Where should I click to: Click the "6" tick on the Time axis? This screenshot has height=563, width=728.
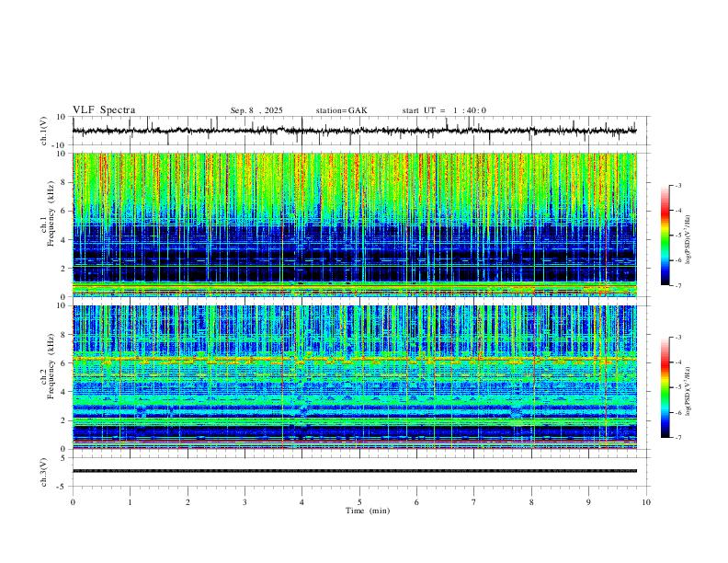coord(417,502)
